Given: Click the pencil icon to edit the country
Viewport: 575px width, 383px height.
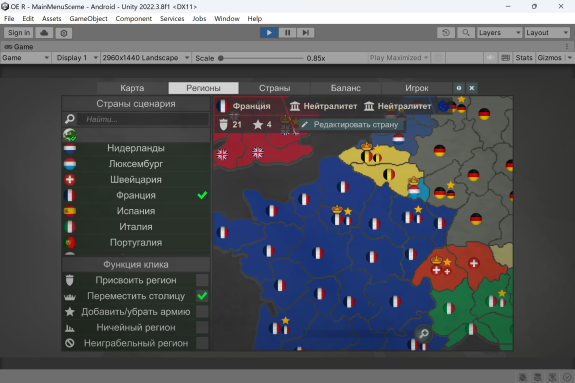Looking at the screenshot, I should pyautogui.click(x=304, y=124).
